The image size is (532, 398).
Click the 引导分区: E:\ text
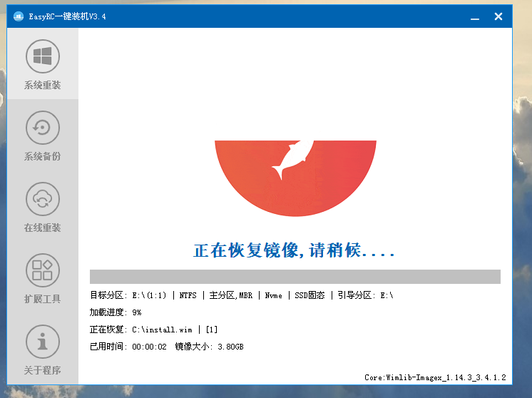click(x=365, y=295)
